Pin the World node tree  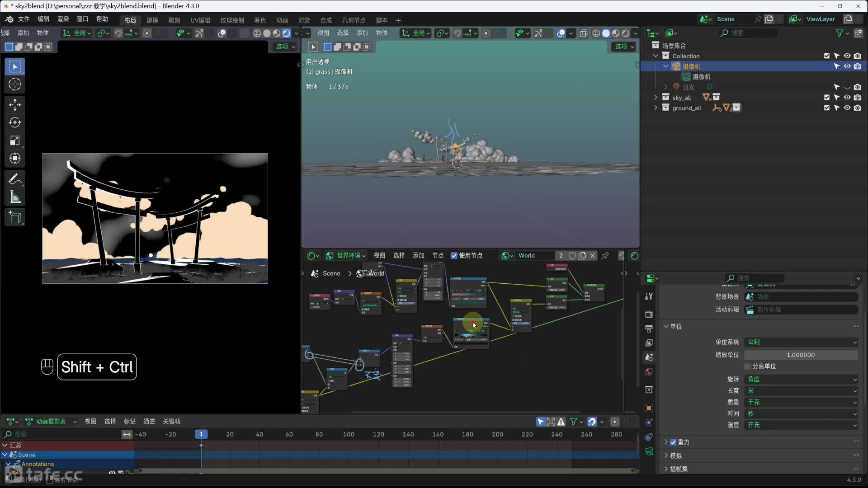605,256
